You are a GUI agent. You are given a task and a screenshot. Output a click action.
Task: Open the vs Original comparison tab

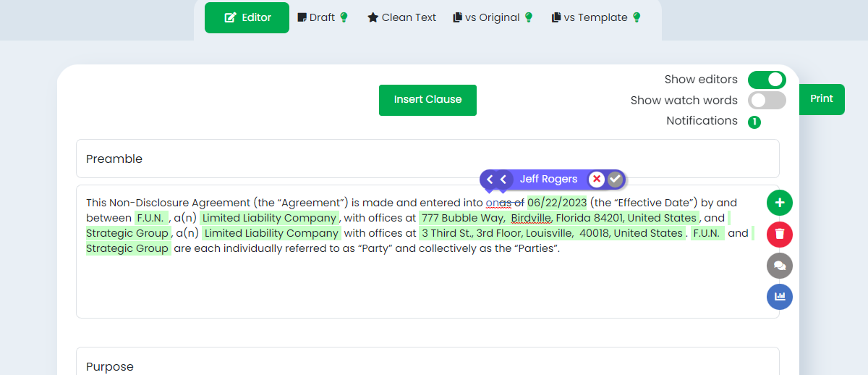pyautogui.click(x=493, y=17)
